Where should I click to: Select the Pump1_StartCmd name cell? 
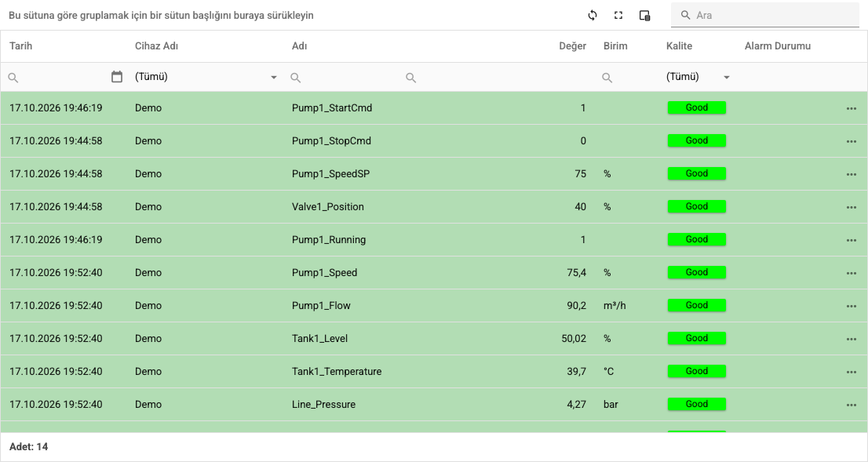pyautogui.click(x=332, y=108)
